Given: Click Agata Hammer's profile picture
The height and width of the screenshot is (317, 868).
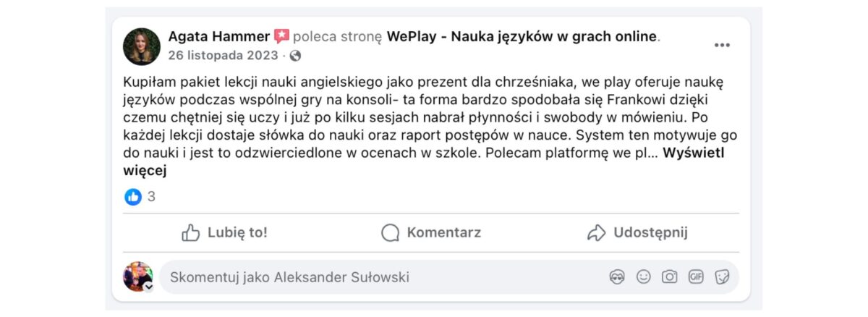Looking at the screenshot, I should pos(142,46).
